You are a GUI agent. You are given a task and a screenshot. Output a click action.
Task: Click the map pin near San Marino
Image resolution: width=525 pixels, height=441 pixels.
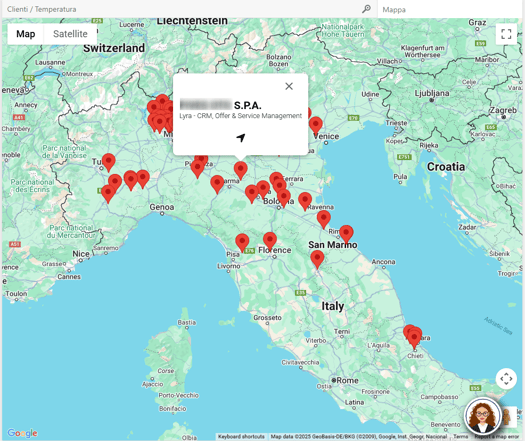(346, 234)
